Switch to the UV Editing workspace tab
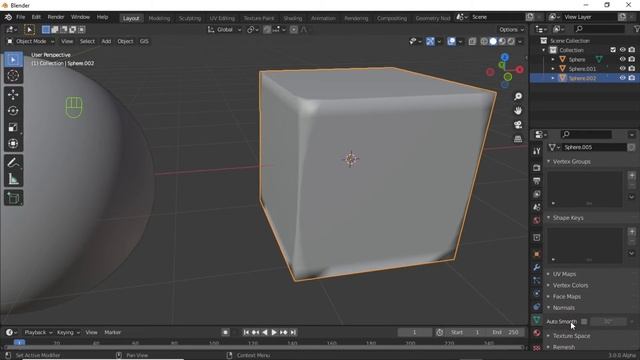Screen dimensions: 640x360 [222, 18]
